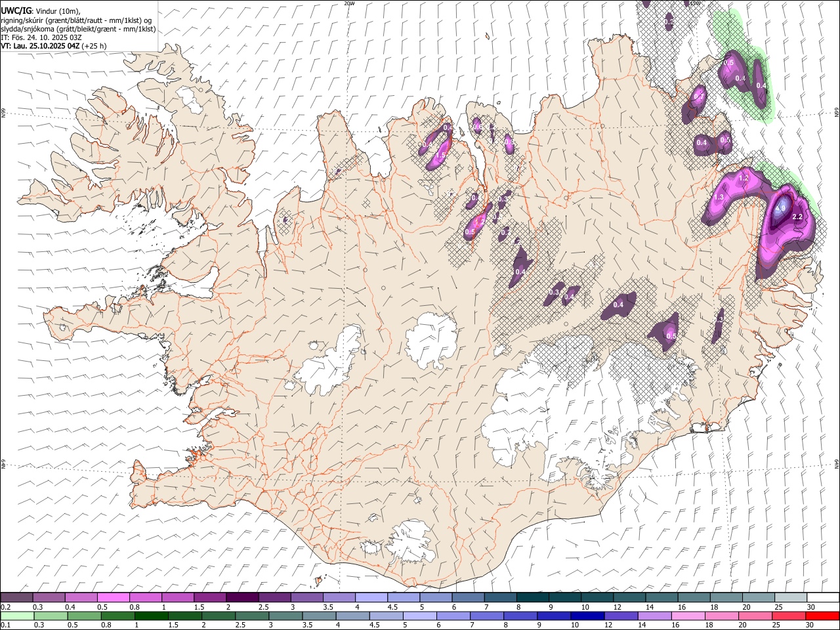Click the 20W longitude label at top
Screen dimensions: 840x630
pos(350,3)
